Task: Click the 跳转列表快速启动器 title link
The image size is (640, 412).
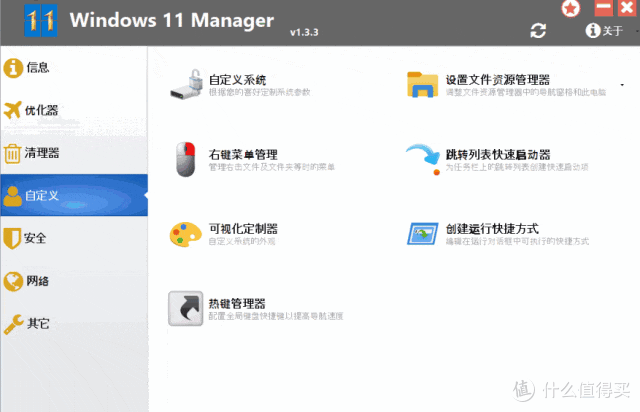Action: click(x=498, y=154)
